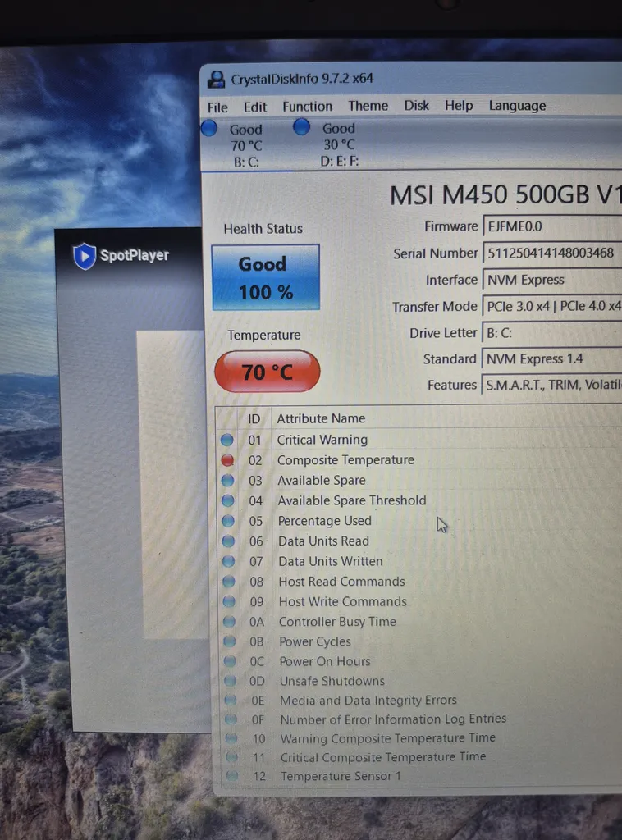Click the Power On Hours status dot
Image resolution: width=622 pixels, height=840 pixels.
point(231,661)
